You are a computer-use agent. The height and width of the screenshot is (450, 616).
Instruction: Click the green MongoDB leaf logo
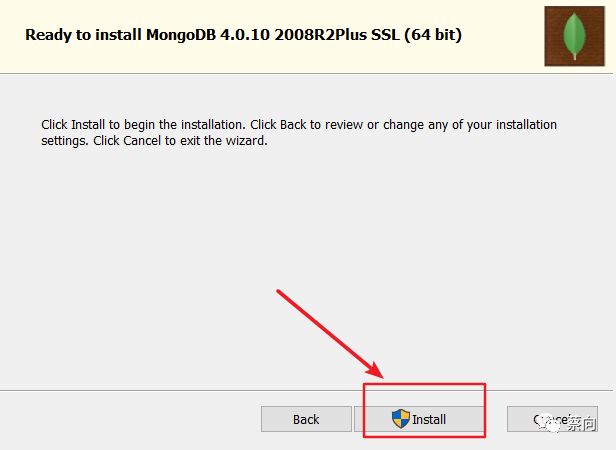coord(574,36)
